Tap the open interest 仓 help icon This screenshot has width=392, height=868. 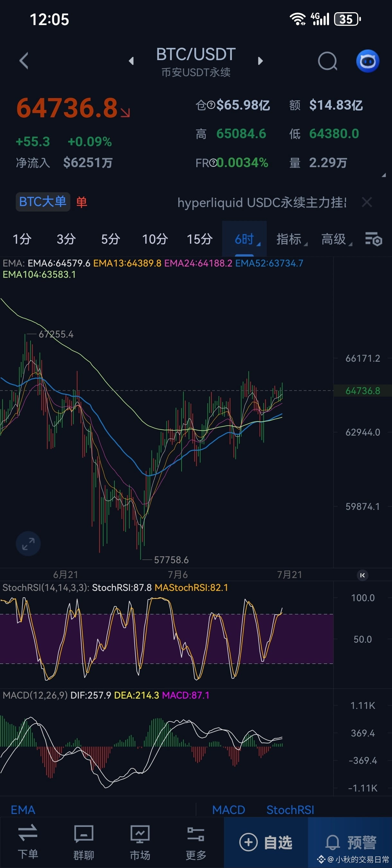click(x=211, y=105)
